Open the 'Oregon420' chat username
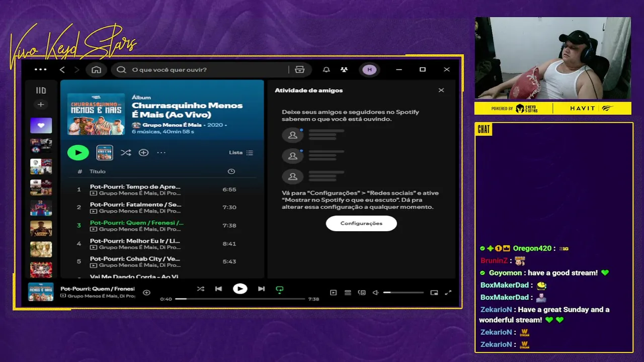The width and height of the screenshot is (644, 362). 532,248
